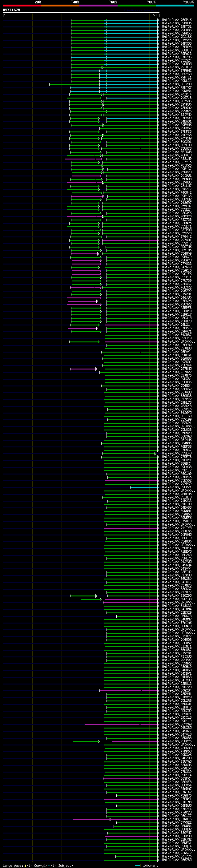Click label UniRef100_Q55E48
The image size is (197, 868).
[177, 453]
